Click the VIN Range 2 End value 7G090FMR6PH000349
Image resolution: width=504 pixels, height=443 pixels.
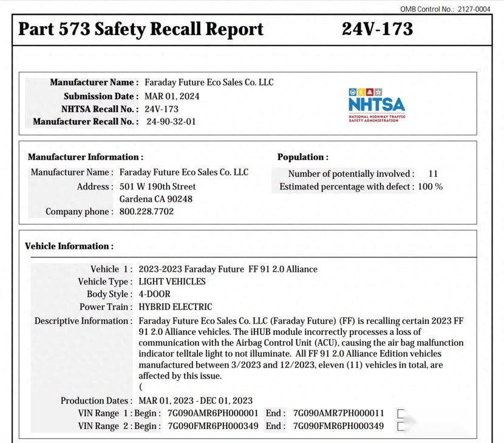click(338, 425)
